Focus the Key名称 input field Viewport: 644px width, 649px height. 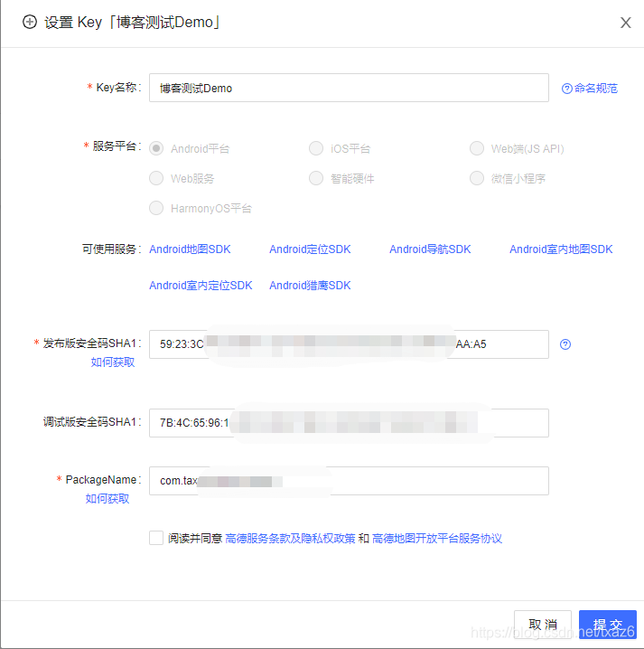pos(349,88)
